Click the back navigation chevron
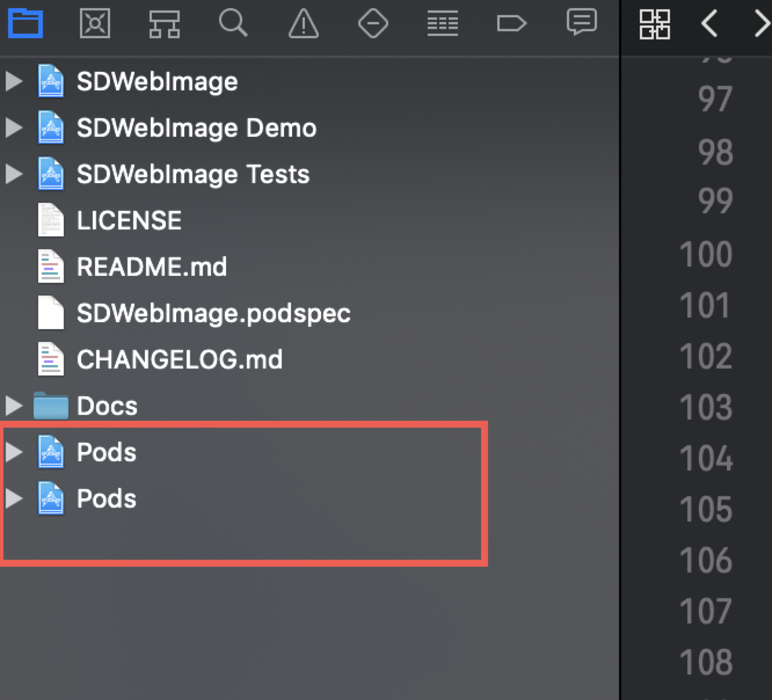772x700 pixels. click(x=709, y=24)
